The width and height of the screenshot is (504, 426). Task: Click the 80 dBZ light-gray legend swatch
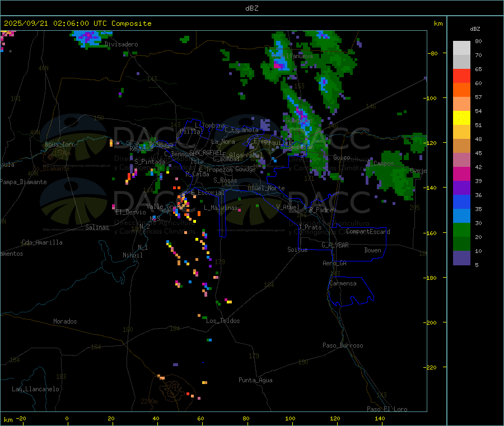point(461,48)
